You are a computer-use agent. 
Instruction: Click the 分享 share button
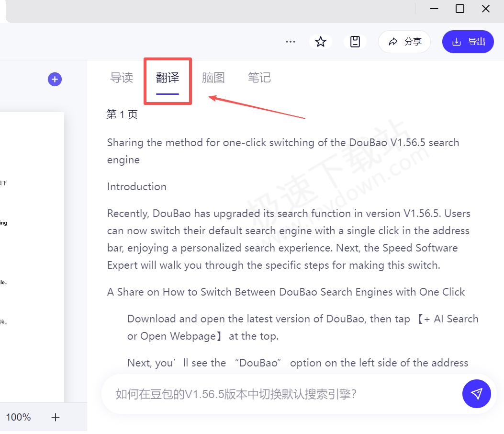pos(404,42)
